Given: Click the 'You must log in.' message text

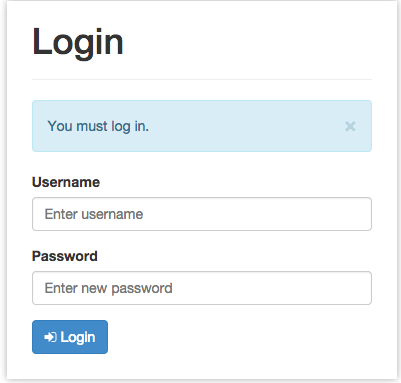Looking at the screenshot, I should tap(98, 126).
